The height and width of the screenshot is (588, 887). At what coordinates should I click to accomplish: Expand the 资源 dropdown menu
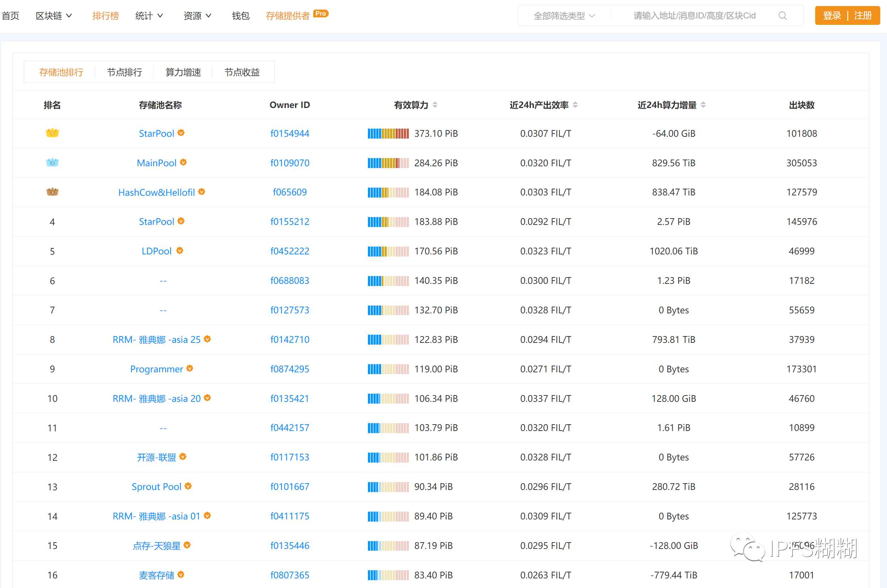pos(197,16)
